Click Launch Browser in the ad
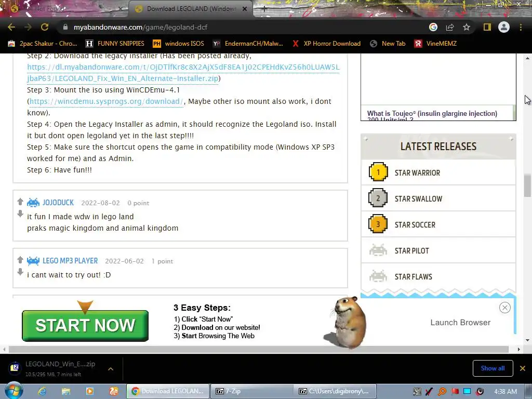 tap(460, 322)
